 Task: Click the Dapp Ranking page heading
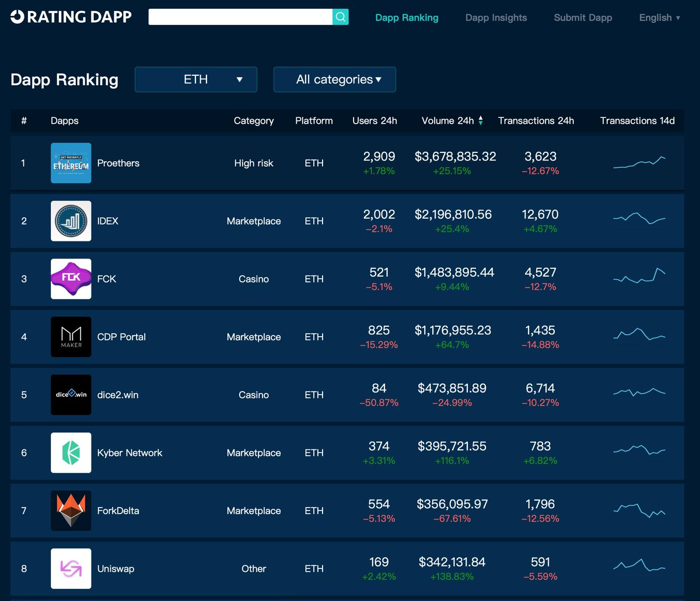64,80
